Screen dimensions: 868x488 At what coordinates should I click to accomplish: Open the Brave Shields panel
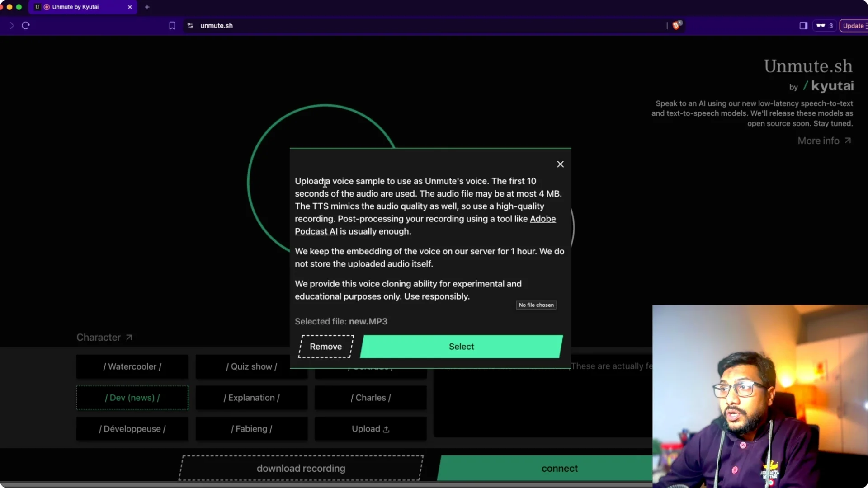coord(676,26)
